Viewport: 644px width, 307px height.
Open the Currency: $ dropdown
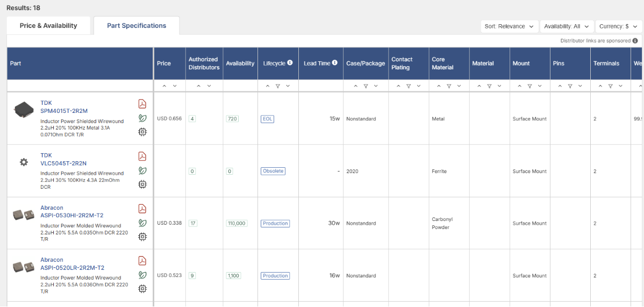619,26
